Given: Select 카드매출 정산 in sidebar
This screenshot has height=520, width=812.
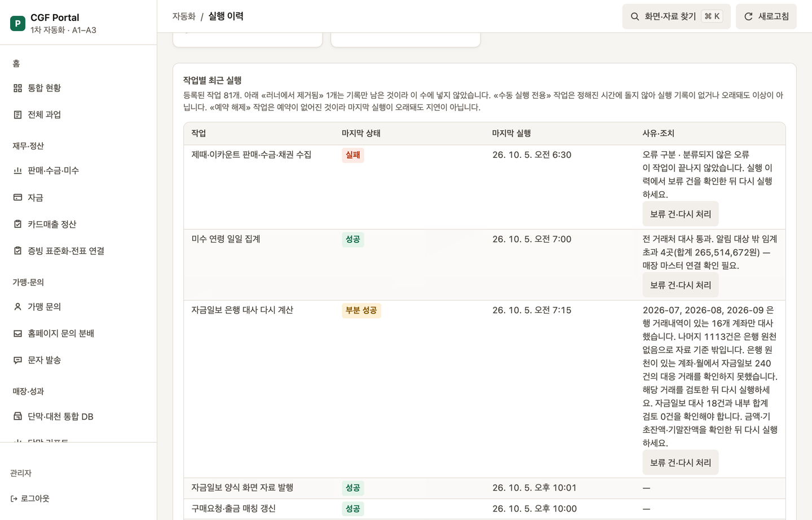Looking at the screenshot, I should [78, 224].
